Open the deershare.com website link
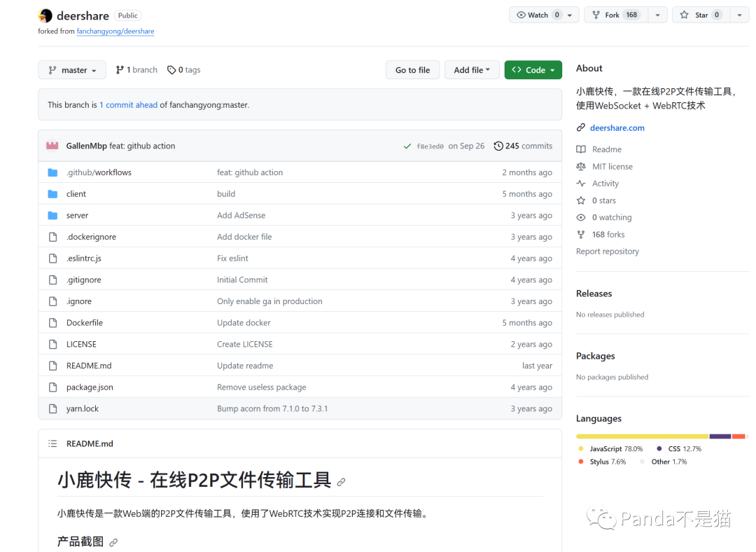756x552 pixels. coord(617,128)
